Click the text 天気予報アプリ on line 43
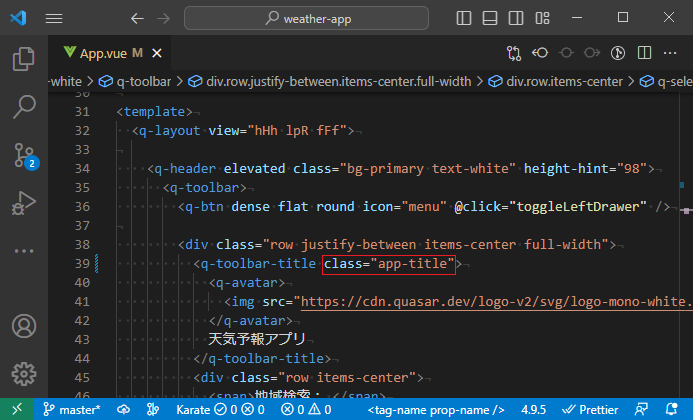693x420 pixels. point(256,340)
